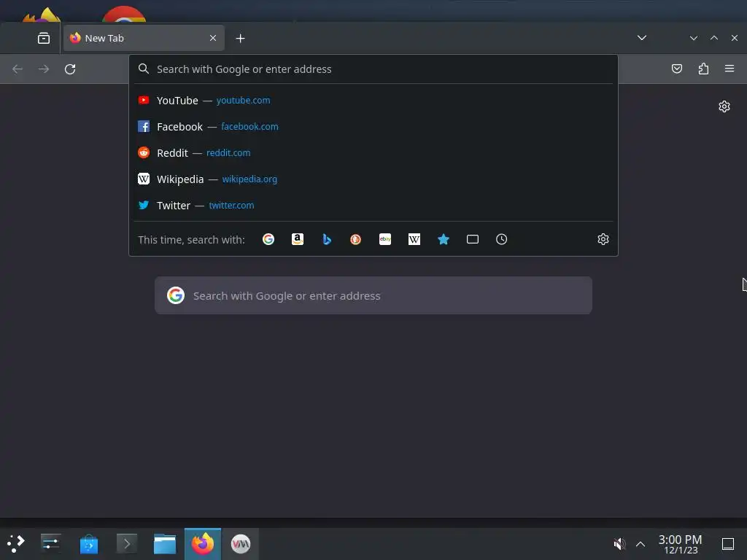747x560 pixels.
Task: Open Dolphin file manager from taskbar
Action: pyautogui.click(x=165, y=543)
